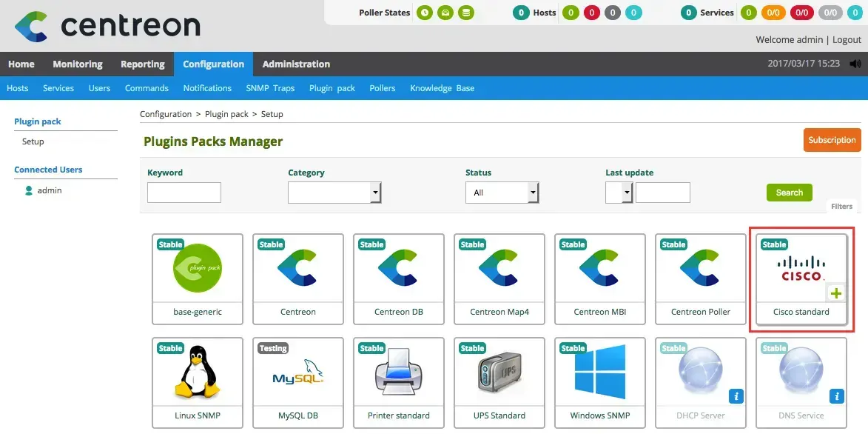Open the base-generic plugin pack icon
868x434 pixels.
pos(198,267)
